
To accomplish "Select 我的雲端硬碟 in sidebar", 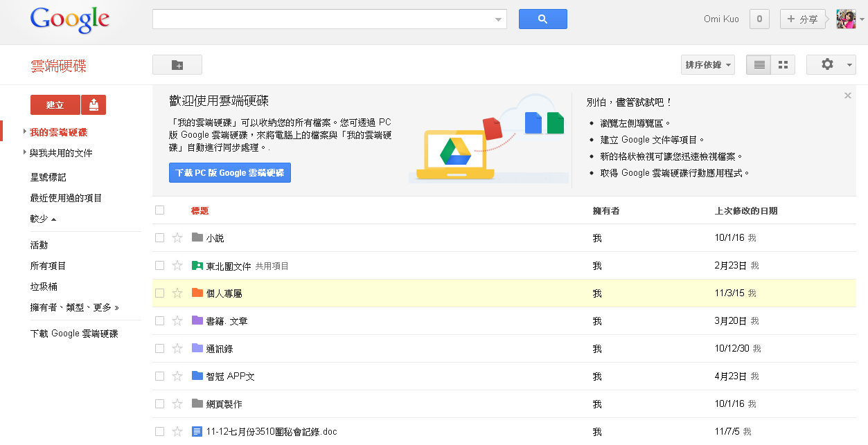I will [x=58, y=132].
